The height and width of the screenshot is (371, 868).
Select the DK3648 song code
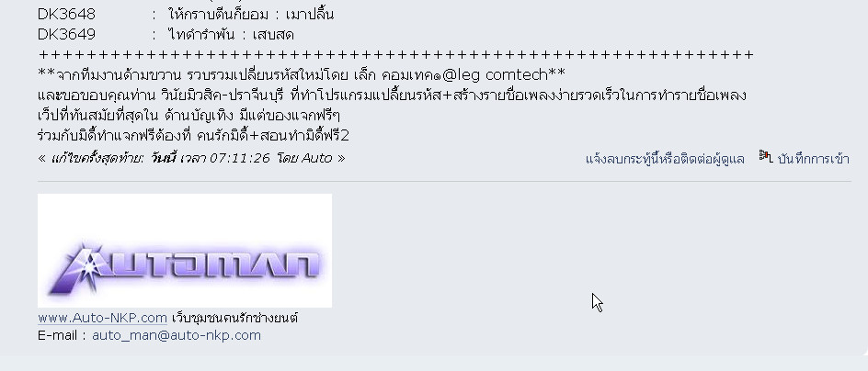[x=66, y=15]
